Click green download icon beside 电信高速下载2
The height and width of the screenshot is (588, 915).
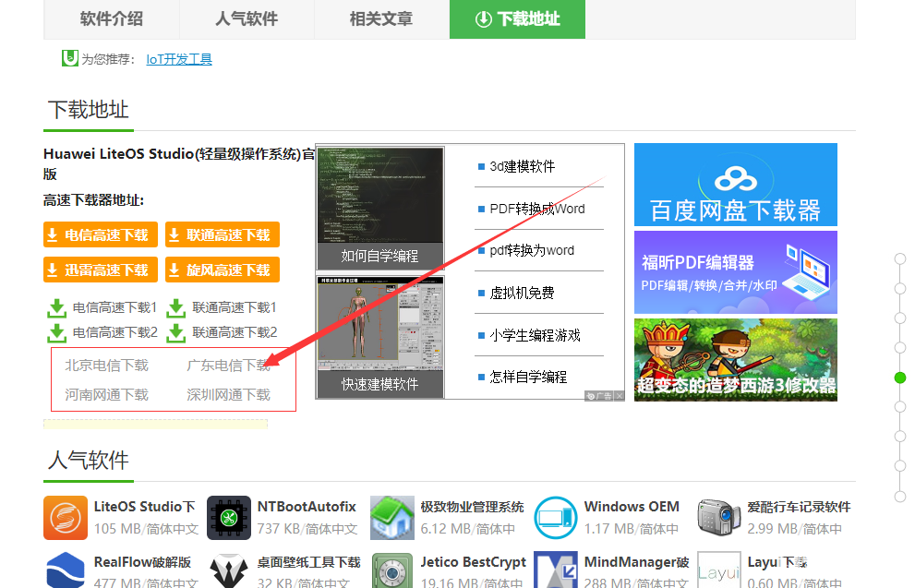[x=56, y=333]
